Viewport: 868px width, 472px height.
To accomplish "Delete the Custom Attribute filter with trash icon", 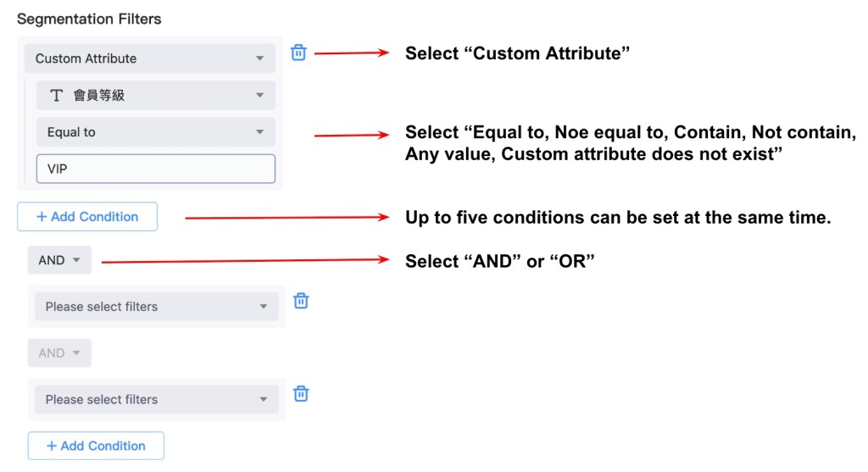I will pos(298,53).
